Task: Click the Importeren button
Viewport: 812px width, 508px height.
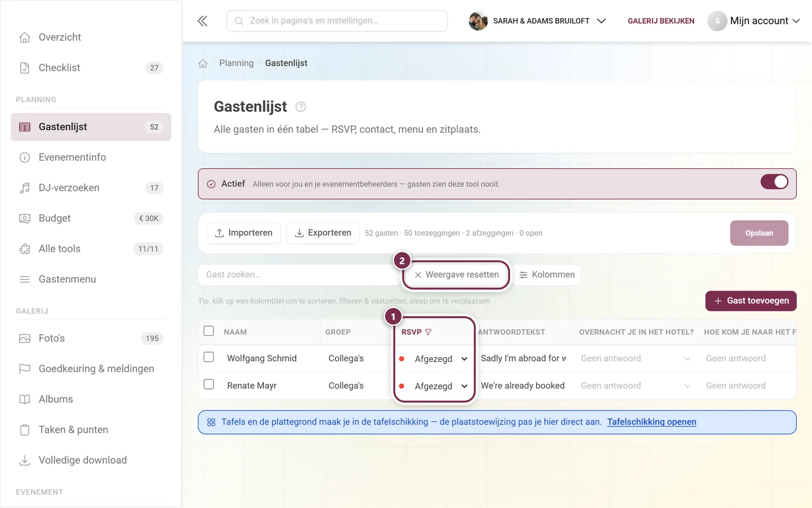Action: [244, 233]
